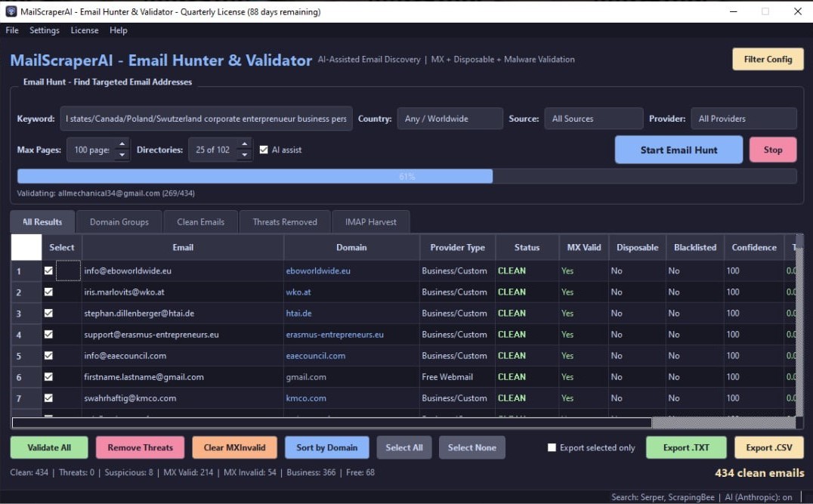This screenshot has height=504, width=813.
Task: Switch to the All Results tab
Action: tap(42, 222)
